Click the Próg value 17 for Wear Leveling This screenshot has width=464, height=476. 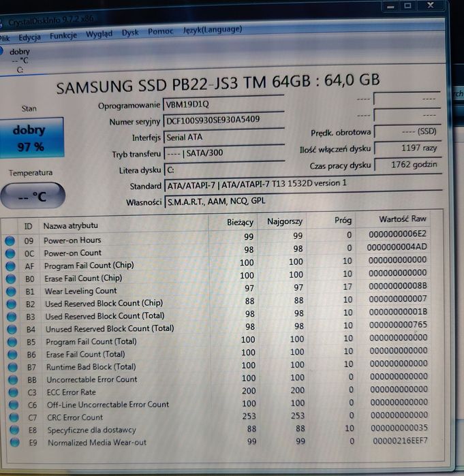tap(347, 287)
